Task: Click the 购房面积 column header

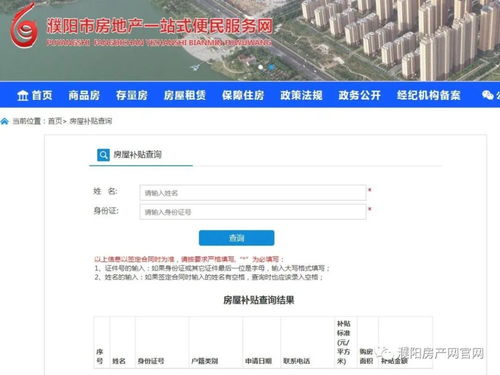Action: [366, 356]
